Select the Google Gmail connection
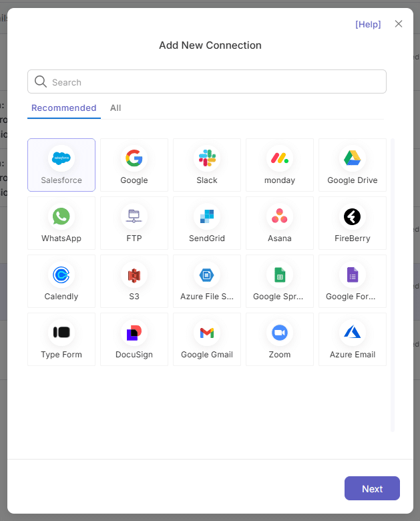 (x=207, y=339)
